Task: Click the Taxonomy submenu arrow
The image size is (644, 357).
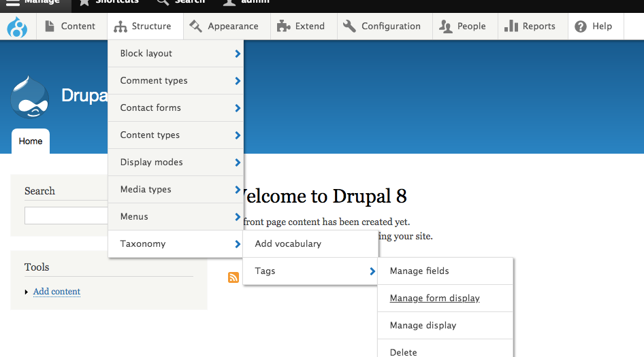Action: (x=238, y=244)
